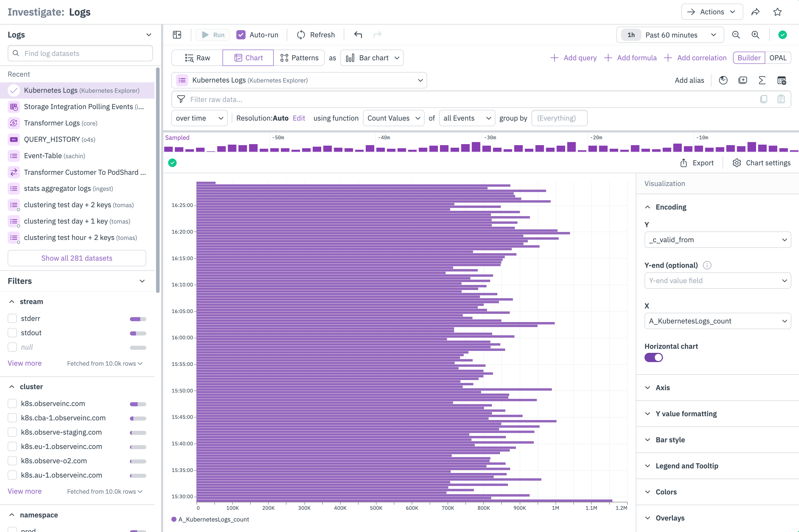Check the stderr stream filter
The image size is (799, 532).
pos(13,318)
